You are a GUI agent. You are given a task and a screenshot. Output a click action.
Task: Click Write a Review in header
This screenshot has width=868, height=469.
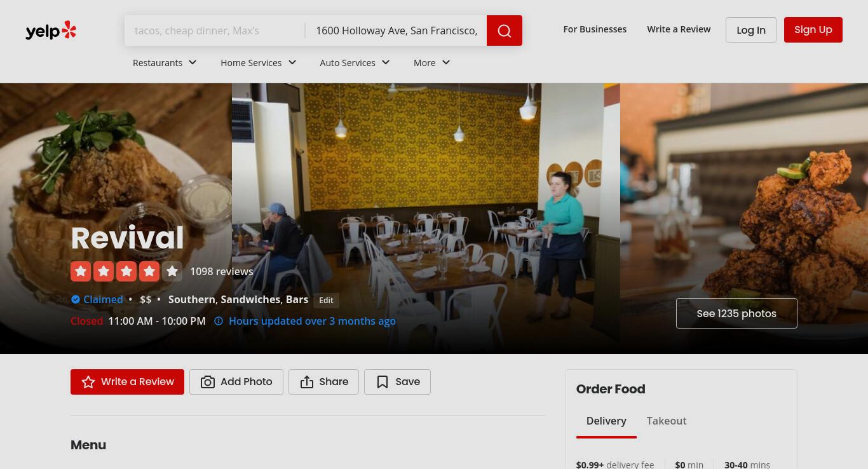[x=679, y=29]
